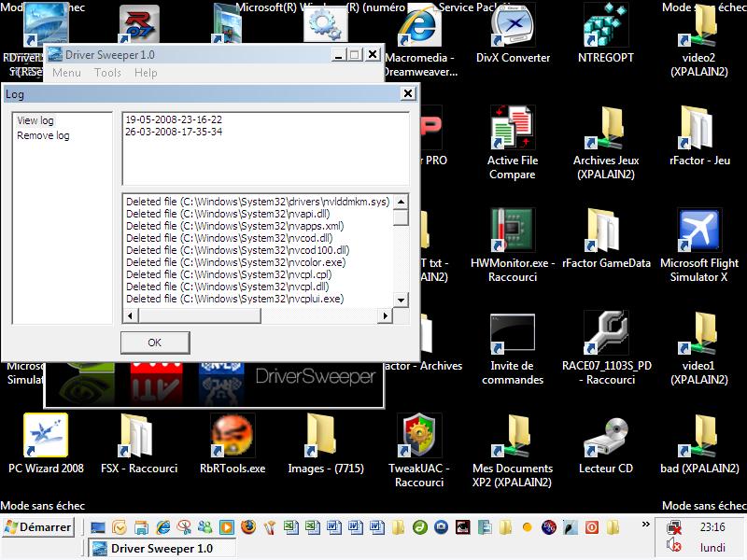The height and width of the screenshot is (560, 747).
Task: Open Active File Compare desktop icon
Action: click(x=513, y=143)
